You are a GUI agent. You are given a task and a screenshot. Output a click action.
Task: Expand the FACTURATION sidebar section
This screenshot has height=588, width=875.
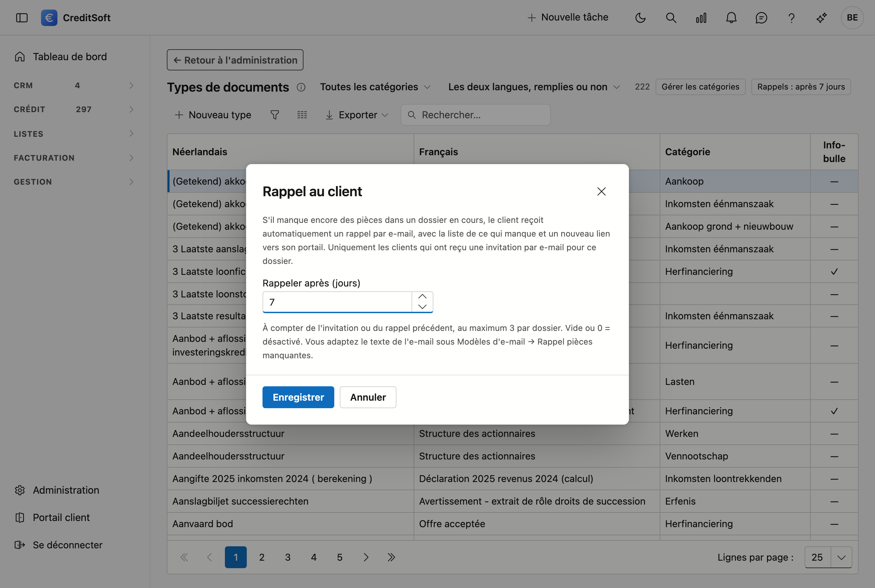tap(74, 158)
